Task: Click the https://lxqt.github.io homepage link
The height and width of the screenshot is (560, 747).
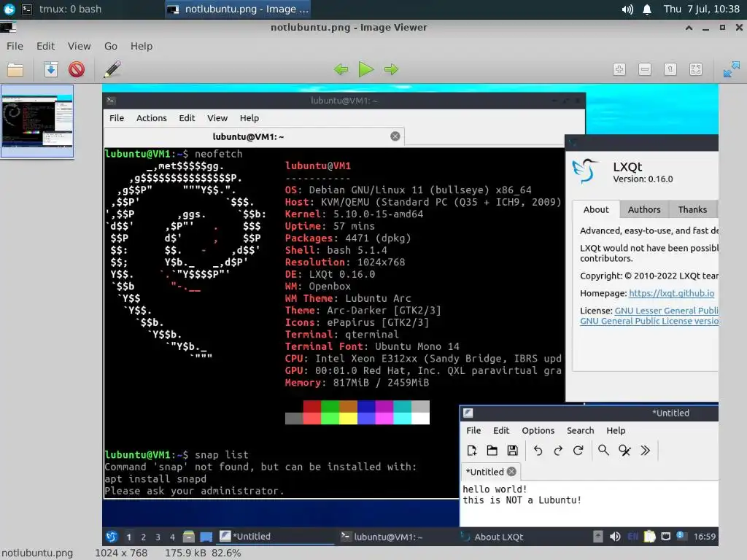Action: pyautogui.click(x=671, y=293)
